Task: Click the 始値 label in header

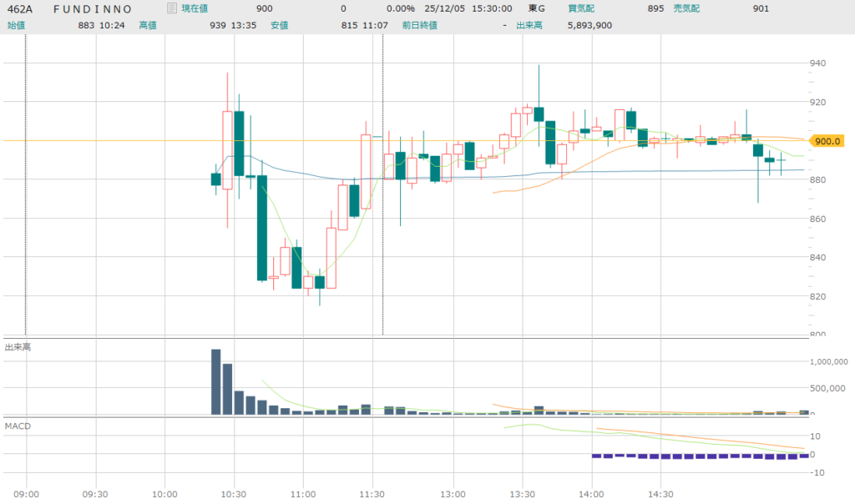Action: point(16,25)
